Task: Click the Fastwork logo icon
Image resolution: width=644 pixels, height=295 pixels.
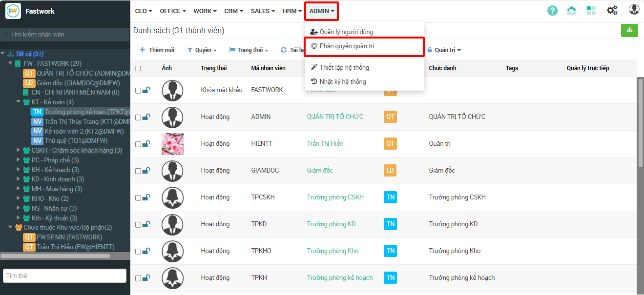Action: [13, 11]
